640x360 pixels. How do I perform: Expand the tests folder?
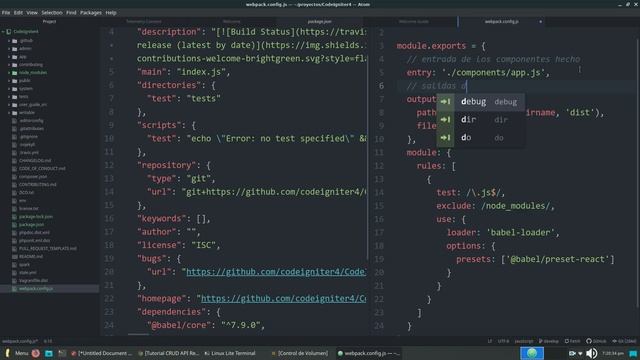coord(9,97)
